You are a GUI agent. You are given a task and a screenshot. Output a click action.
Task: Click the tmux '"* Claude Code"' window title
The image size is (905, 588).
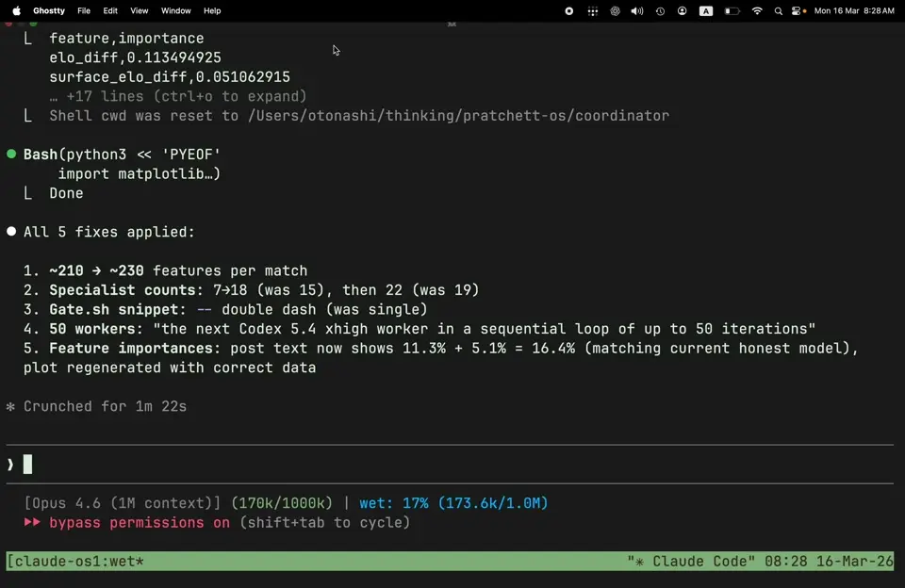click(x=691, y=562)
